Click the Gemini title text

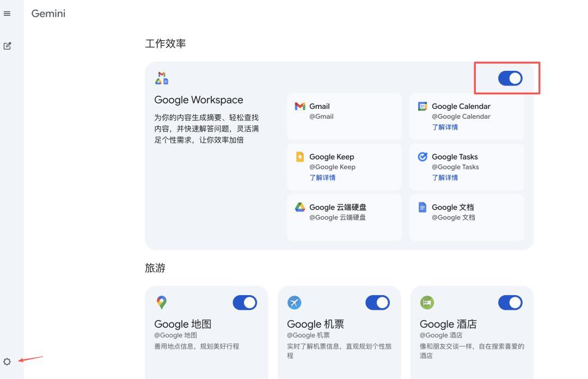(48, 14)
